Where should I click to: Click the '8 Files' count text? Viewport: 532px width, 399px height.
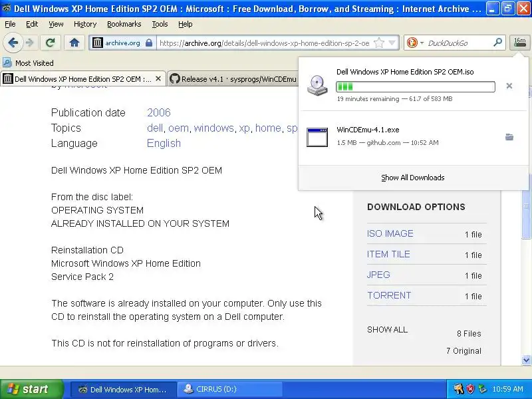coord(469,334)
